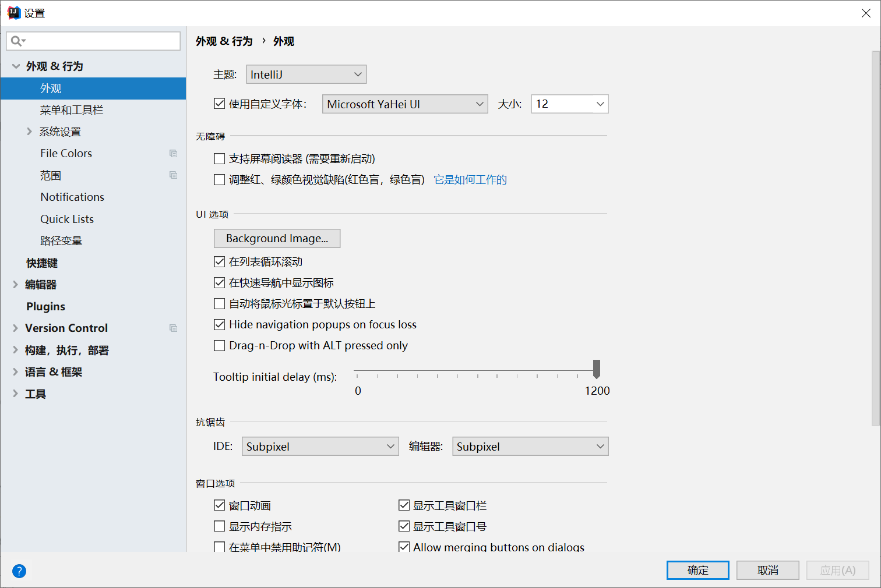Click the IntelliJ logo in the title bar
Viewport: 881px width, 588px height.
(x=13, y=13)
